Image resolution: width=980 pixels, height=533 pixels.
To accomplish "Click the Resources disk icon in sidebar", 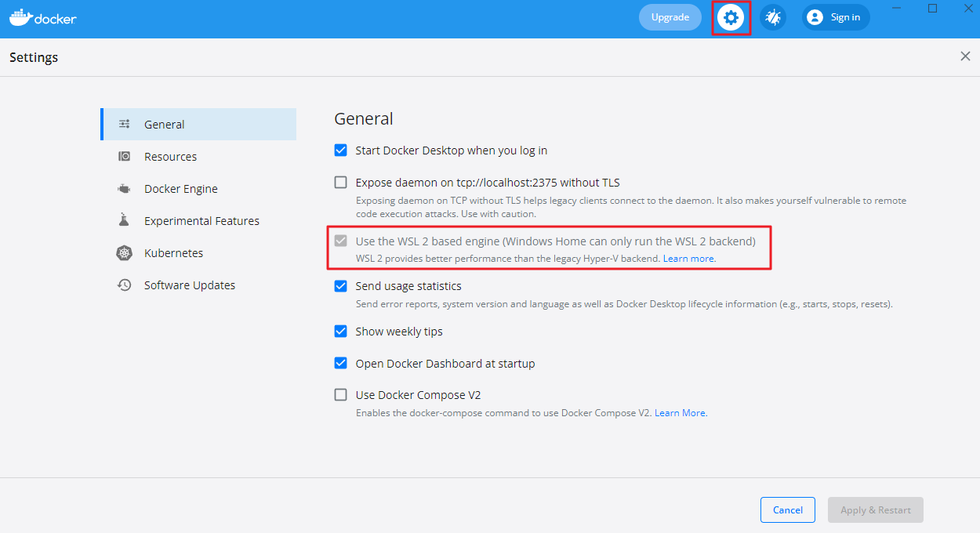I will (124, 156).
